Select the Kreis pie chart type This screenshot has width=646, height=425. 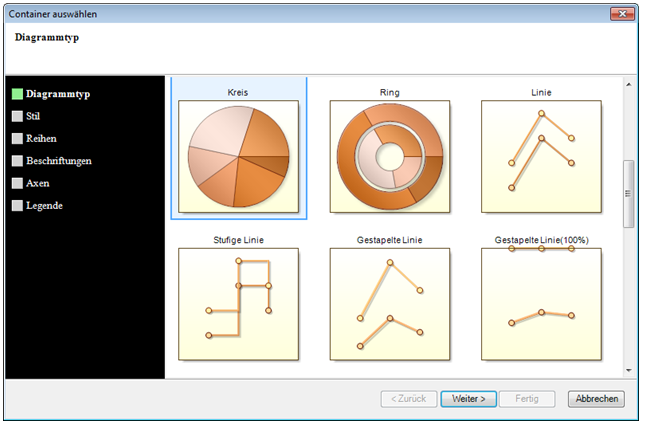[238, 155]
